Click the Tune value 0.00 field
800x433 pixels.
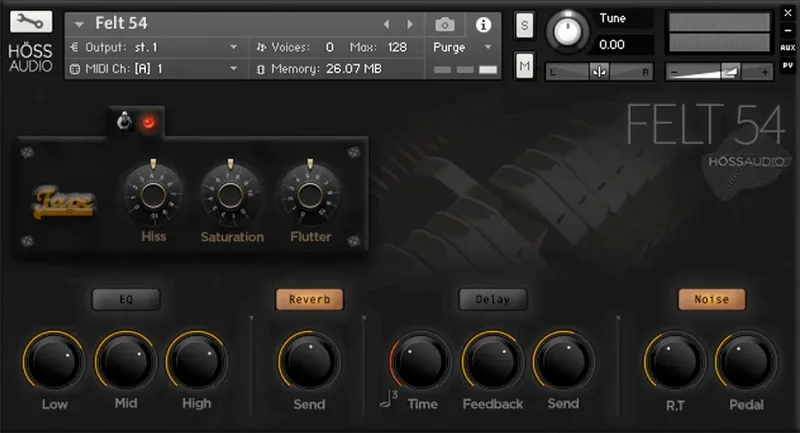612,45
